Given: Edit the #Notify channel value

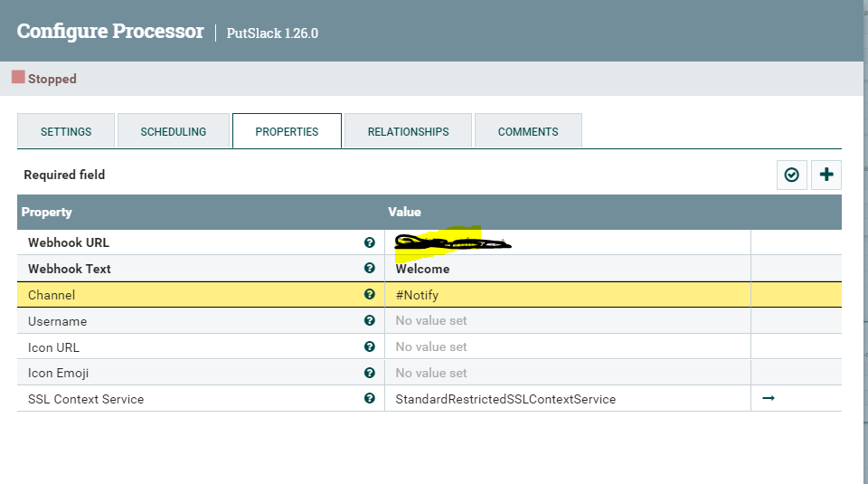Looking at the screenshot, I should [568, 295].
